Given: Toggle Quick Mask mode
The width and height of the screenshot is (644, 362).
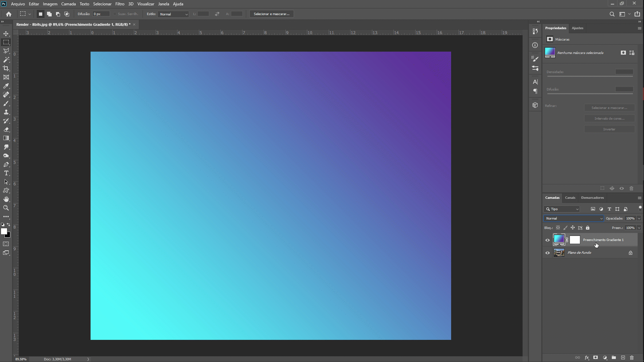Looking at the screenshot, I should tap(6, 244).
